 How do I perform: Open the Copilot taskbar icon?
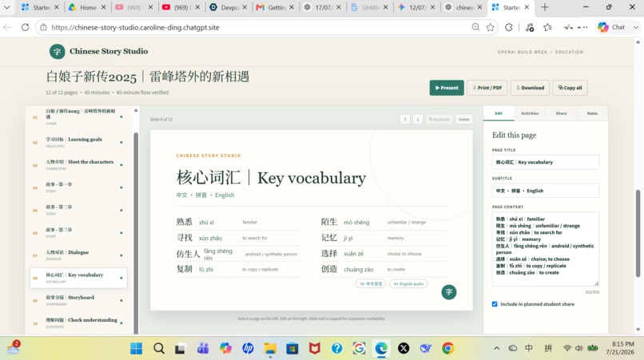click(x=225, y=349)
